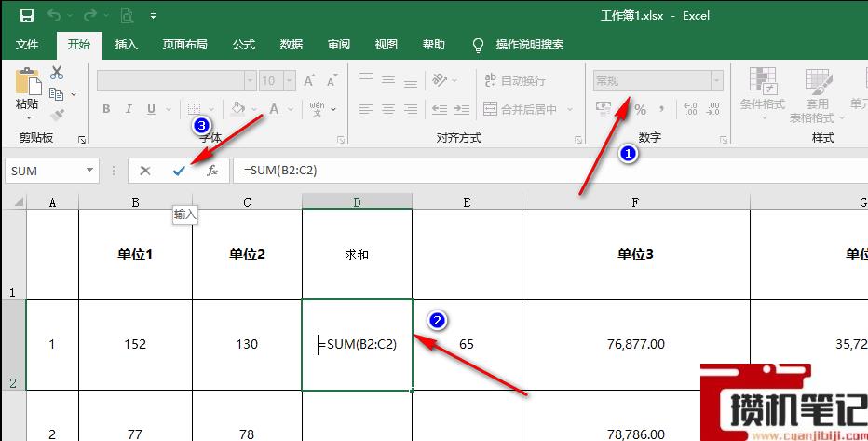The image size is (868, 441).
Task: Click the Decrease Font Size icon
Action: point(332,81)
